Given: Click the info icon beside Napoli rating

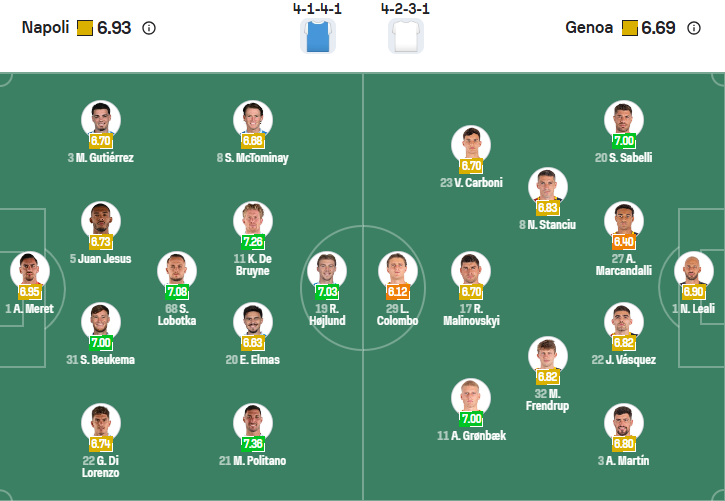Looking at the screenshot, I should (149, 28).
